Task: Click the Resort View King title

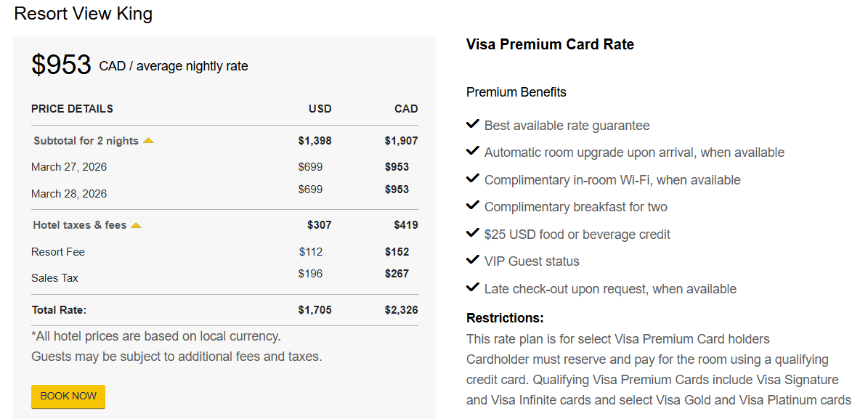Action: point(83,13)
